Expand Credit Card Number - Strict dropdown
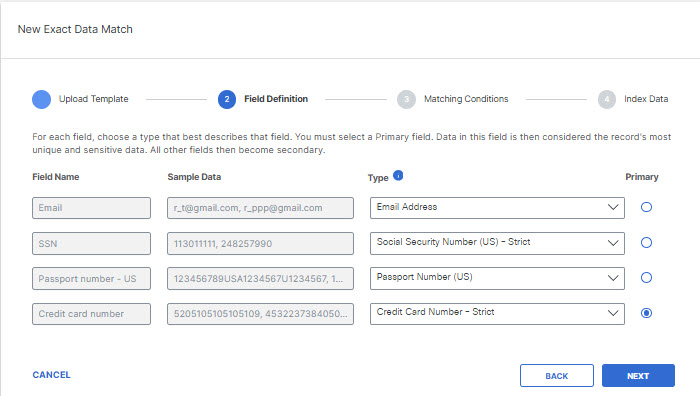This screenshot has width=700, height=396. coord(497,313)
